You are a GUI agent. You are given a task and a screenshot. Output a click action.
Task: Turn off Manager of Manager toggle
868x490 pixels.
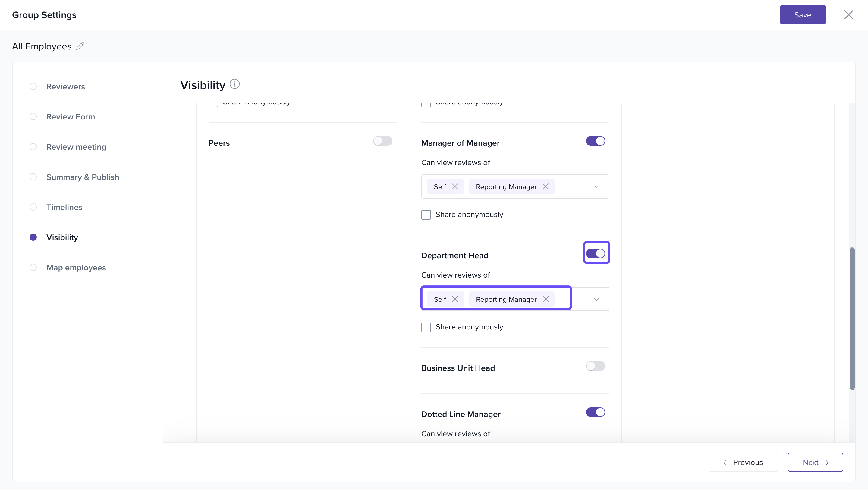(x=595, y=141)
